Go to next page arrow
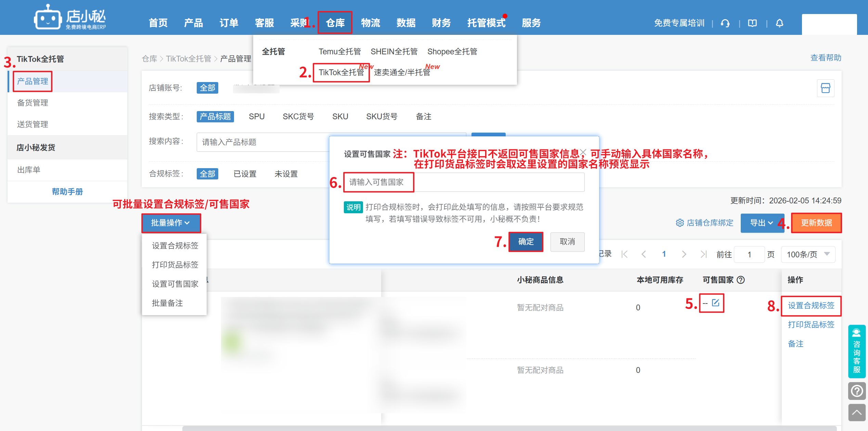Image resolution: width=868 pixels, height=431 pixels. [684, 254]
